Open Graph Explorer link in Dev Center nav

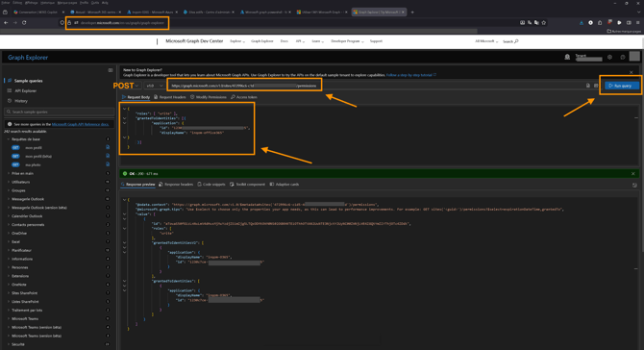[x=262, y=41]
